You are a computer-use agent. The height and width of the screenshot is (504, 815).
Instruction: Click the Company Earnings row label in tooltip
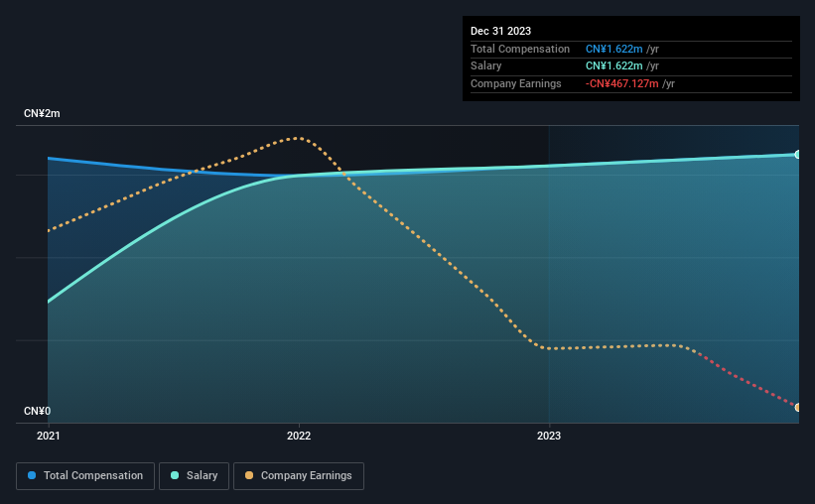tap(515, 83)
